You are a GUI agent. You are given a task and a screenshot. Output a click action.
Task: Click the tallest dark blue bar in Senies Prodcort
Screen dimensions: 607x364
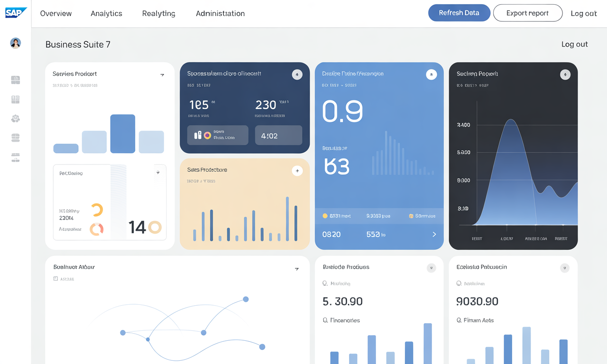(123, 134)
